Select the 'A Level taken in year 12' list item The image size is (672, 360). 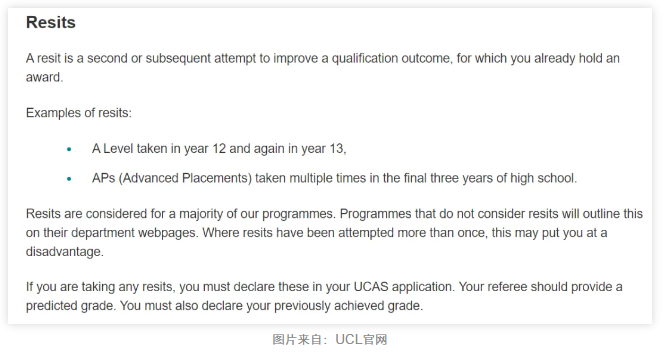click(x=219, y=149)
